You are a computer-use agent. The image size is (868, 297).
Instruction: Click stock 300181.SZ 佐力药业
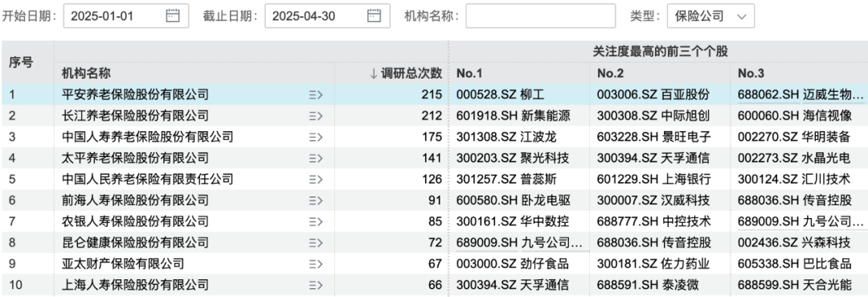click(x=653, y=264)
